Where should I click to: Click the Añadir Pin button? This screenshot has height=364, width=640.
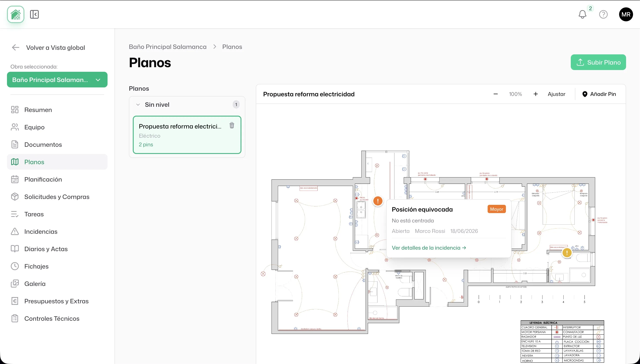pos(599,94)
